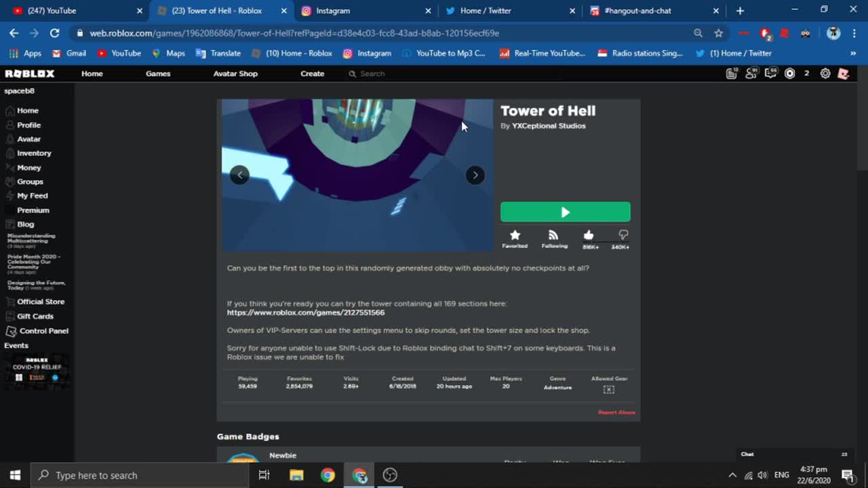The width and height of the screenshot is (868, 488).
Task: Open the YXCeptional Studios creator link
Action: [x=549, y=126]
